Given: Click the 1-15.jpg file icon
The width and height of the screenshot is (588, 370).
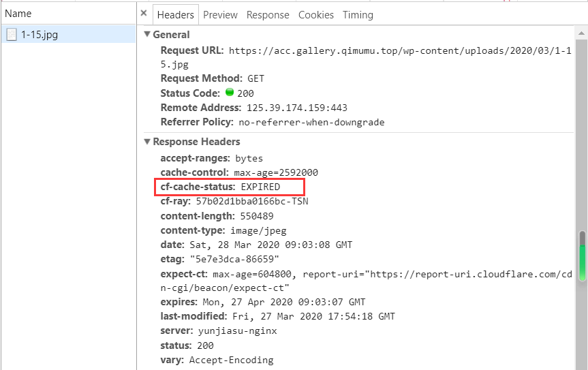Looking at the screenshot, I should tap(12, 35).
